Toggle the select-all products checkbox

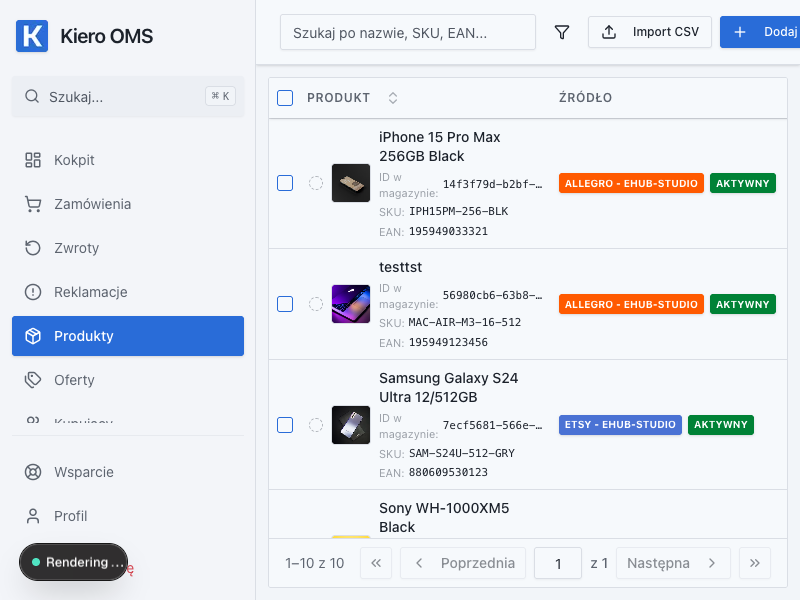[285, 97]
